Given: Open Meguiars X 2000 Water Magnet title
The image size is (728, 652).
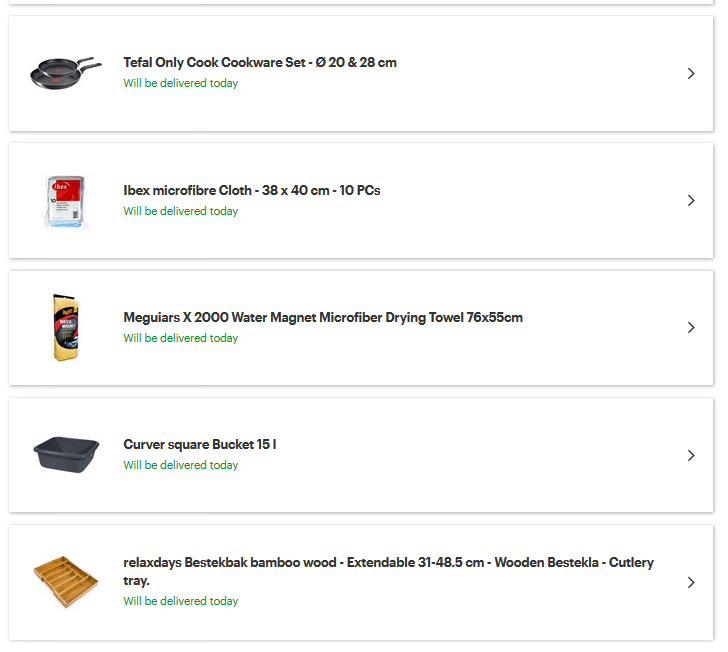Looking at the screenshot, I should (323, 317).
